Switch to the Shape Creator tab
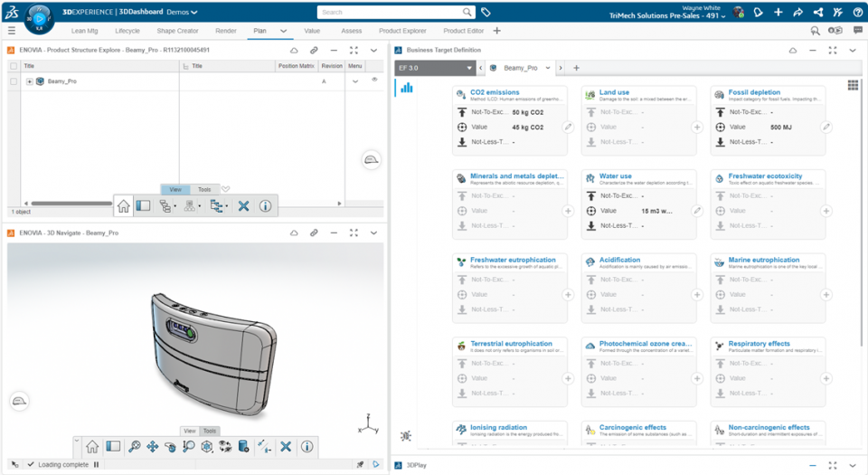Viewport: 868px width, 475px height. pos(178,31)
